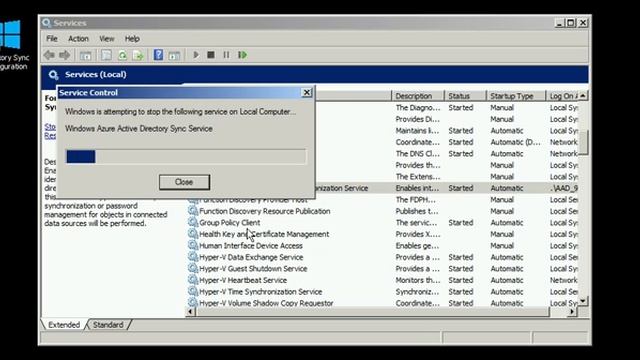Click the Stop Service square icon
This screenshot has width=640, height=360.
click(x=211, y=55)
